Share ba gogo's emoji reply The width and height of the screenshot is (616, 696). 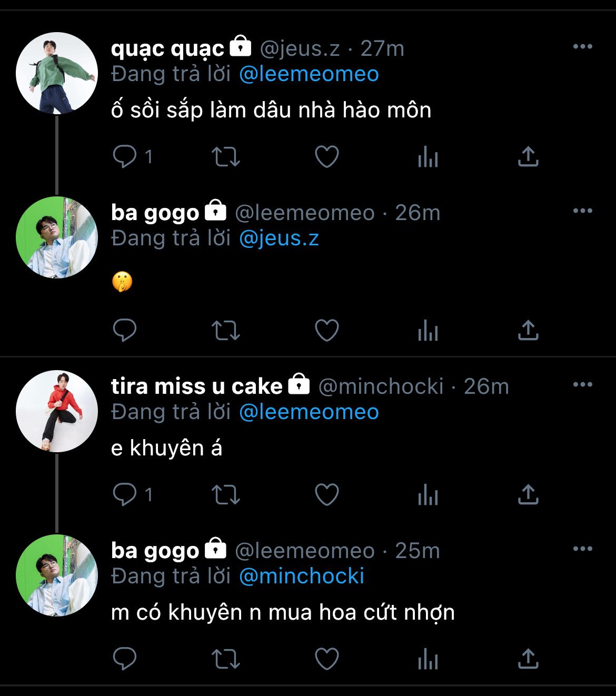[x=528, y=330]
